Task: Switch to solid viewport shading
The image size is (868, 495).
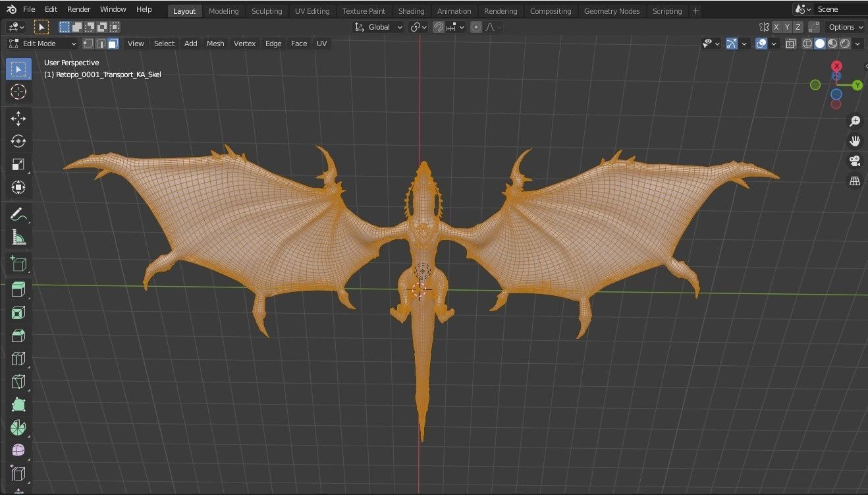Action: click(x=820, y=44)
